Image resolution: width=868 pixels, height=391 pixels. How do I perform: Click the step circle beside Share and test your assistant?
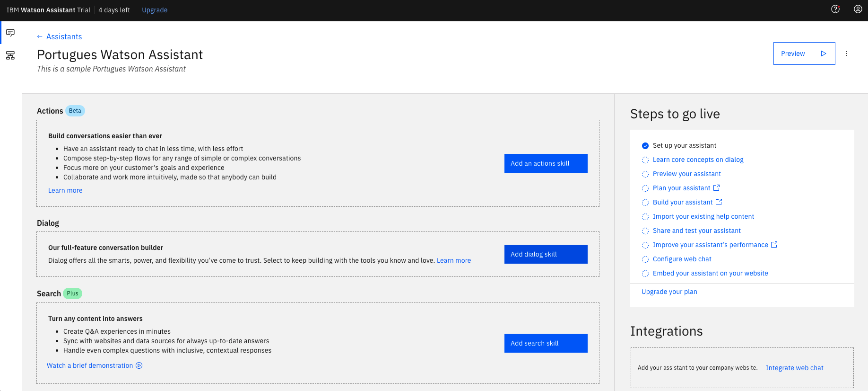645,231
